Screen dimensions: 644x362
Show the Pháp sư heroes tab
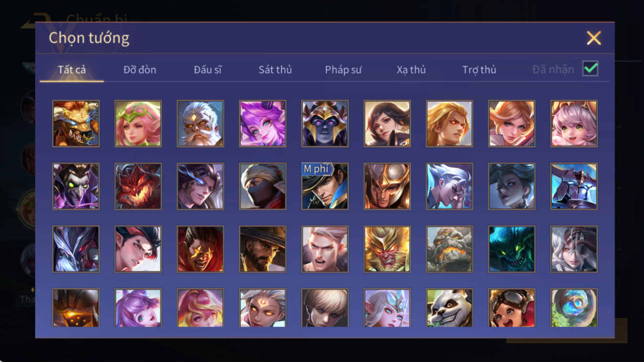[x=343, y=70]
